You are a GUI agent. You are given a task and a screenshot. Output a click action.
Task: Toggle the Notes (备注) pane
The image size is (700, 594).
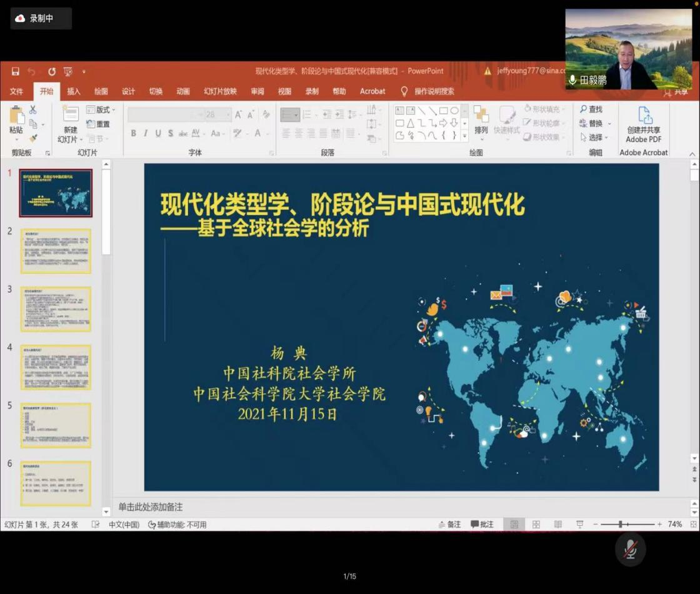click(x=449, y=525)
